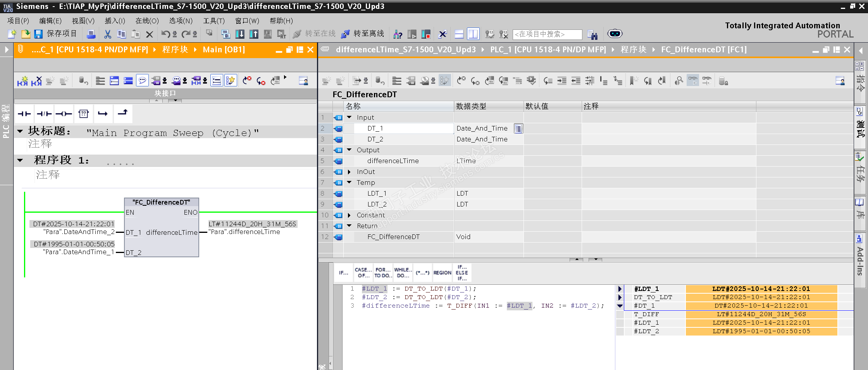Insert an output coil instruction
This screenshot has width=868, height=370.
pyautogui.click(x=64, y=114)
